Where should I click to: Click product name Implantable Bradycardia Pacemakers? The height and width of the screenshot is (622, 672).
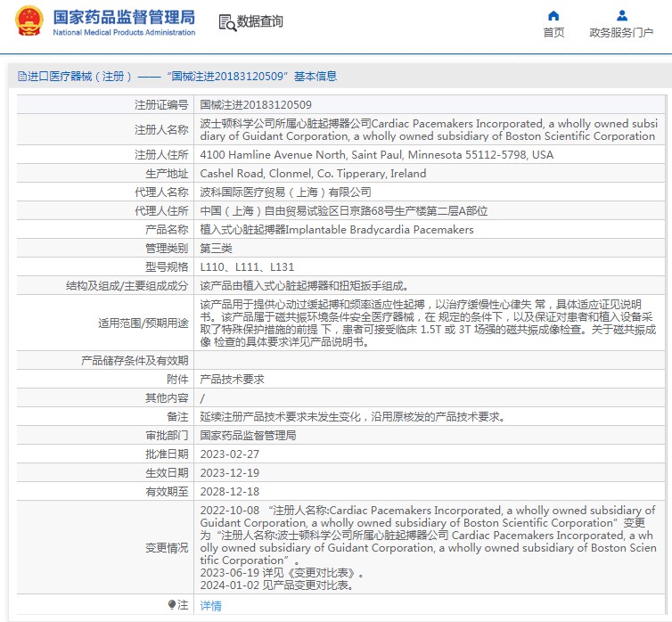(x=337, y=230)
